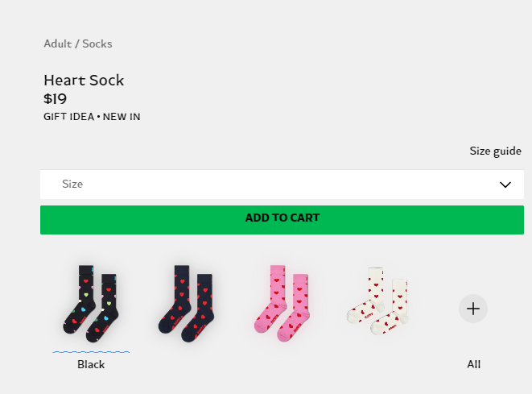Click the plus icon to show all colors
Screen dimensions: 532x394
coord(473,309)
